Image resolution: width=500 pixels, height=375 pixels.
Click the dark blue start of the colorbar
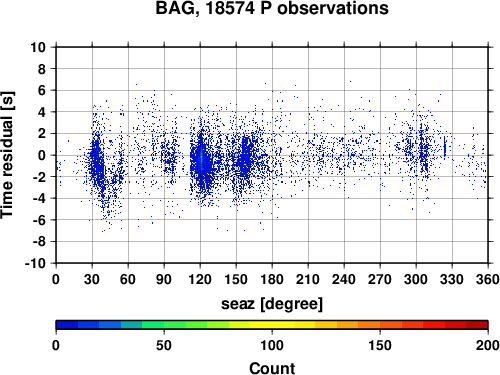[67, 325]
